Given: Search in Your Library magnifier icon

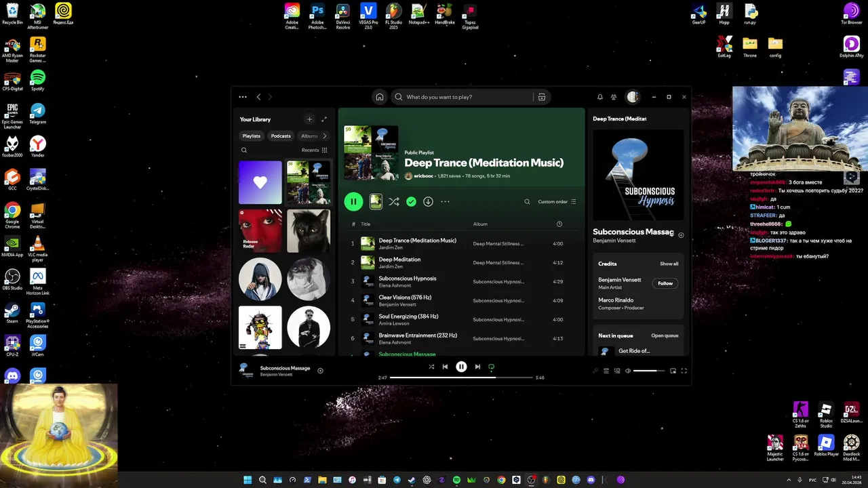Looking at the screenshot, I should pos(244,150).
